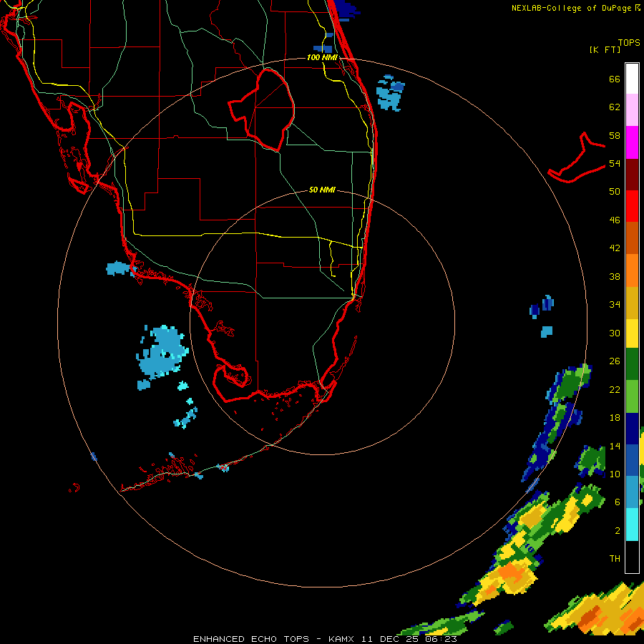This screenshot has width=644, height=644.
Task: Click the 34 legend value
Action: [615, 305]
